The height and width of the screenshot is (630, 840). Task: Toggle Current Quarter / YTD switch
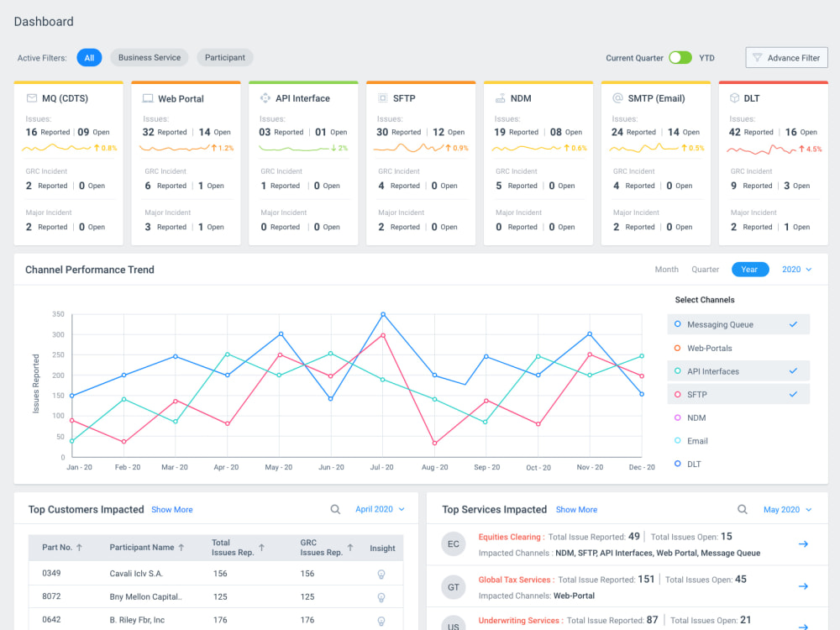[680, 57]
